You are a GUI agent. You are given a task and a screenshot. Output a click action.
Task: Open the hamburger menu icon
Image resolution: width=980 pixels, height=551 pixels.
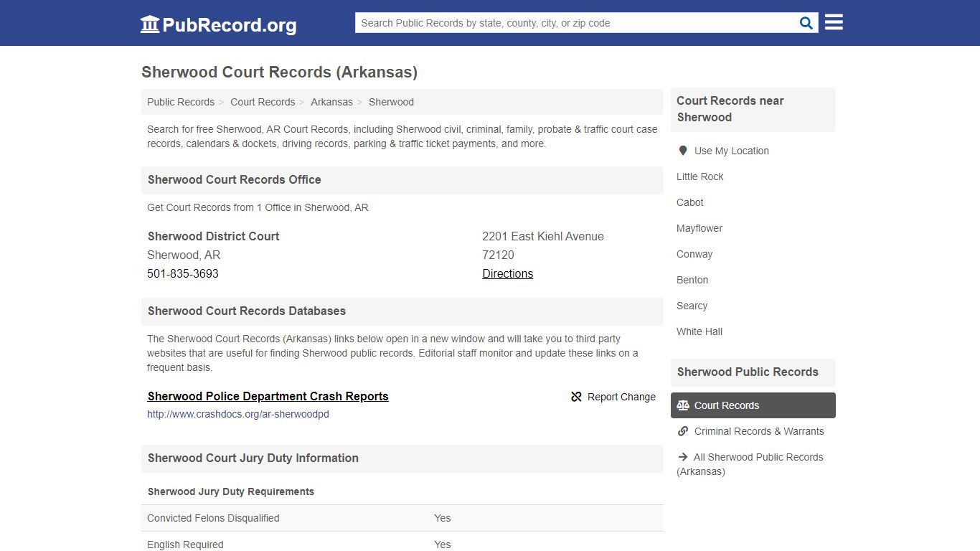pyautogui.click(x=834, y=22)
